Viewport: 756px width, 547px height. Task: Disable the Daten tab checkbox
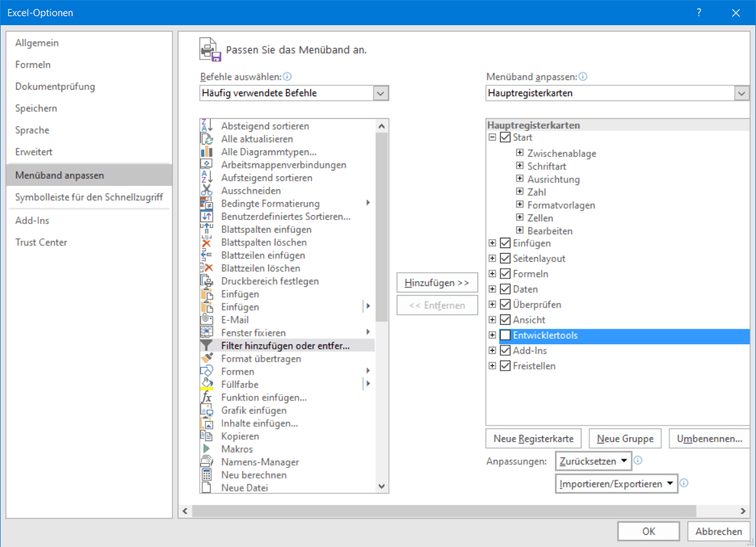(505, 289)
